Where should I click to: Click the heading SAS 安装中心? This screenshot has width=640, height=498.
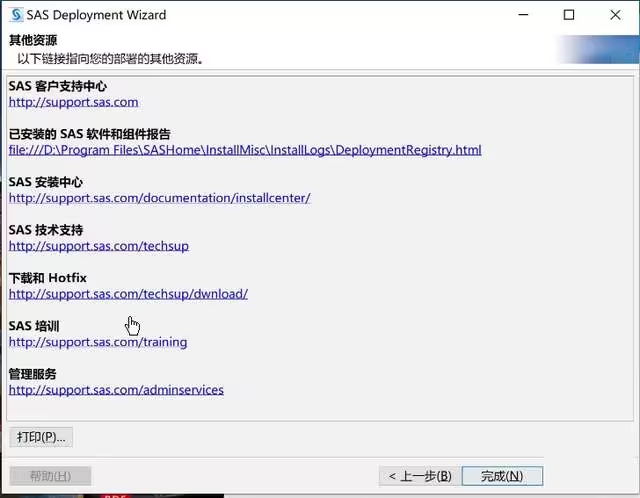pyautogui.click(x=46, y=182)
